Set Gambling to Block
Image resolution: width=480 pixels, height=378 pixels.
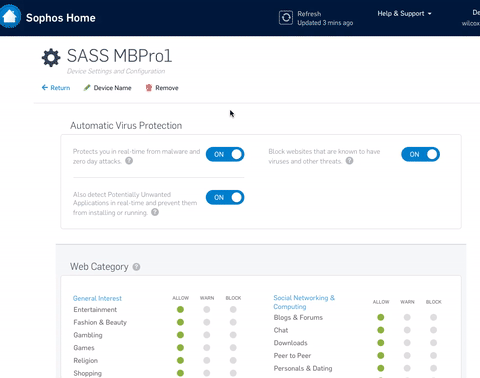tap(233, 335)
